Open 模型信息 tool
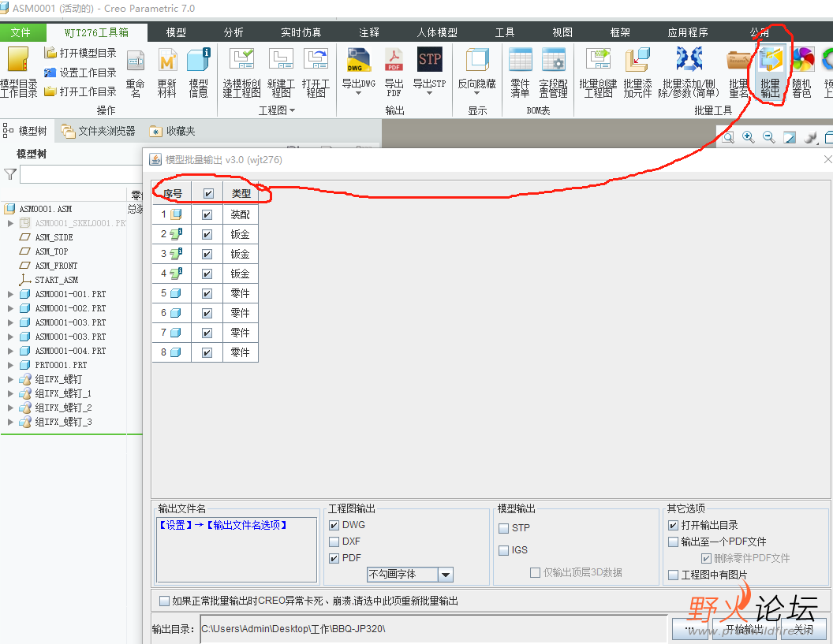The width and height of the screenshot is (833, 644). [199, 73]
